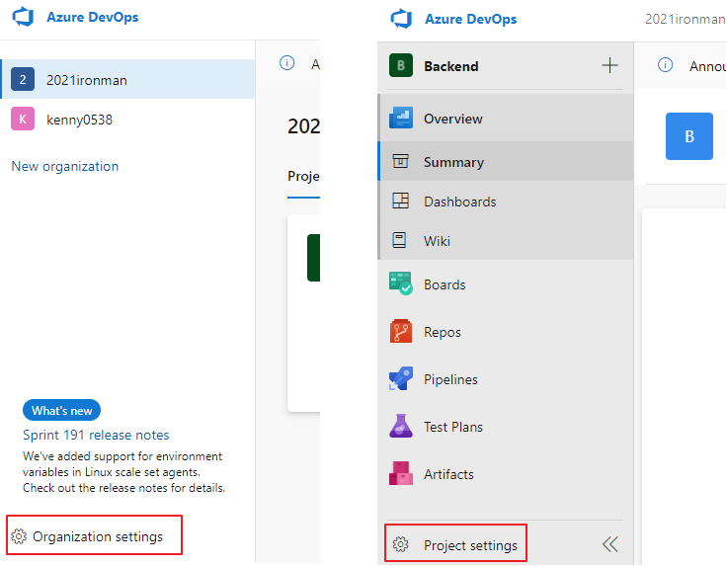Click the Azure DevOps logo in right panel

point(402,19)
